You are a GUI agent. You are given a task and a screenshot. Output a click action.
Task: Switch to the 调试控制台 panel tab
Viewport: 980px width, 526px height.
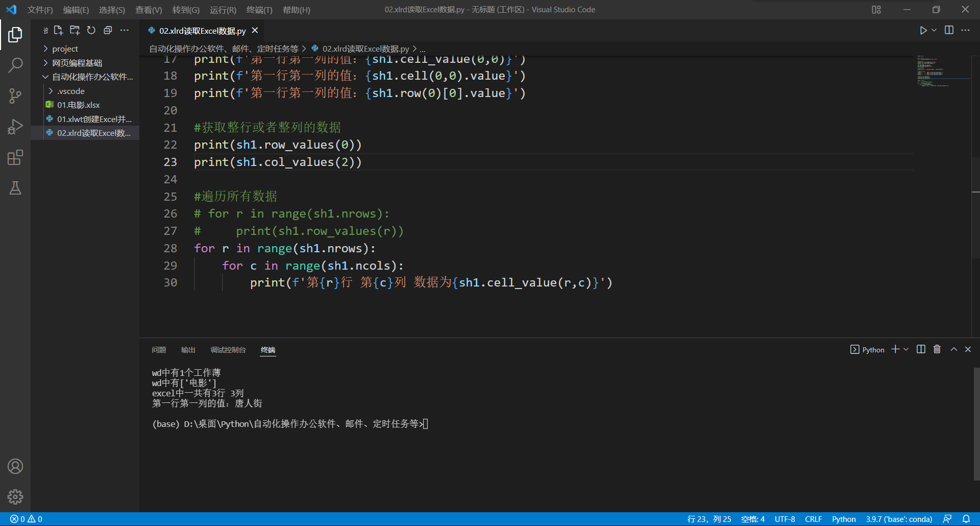[x=228, y=350]
